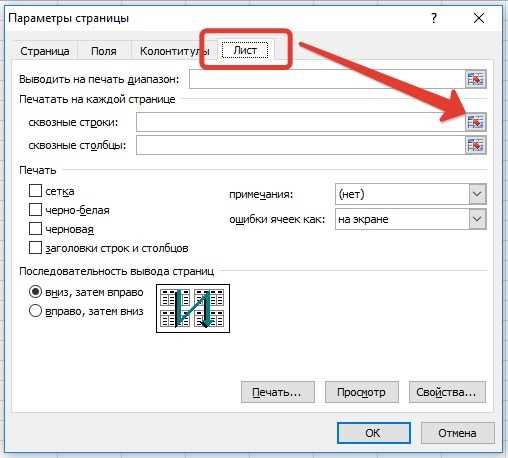Click range selector icon for сквозные столбцы
Image resolution: width=508 pixels, height=458 pixels.
[x=476, y=145]
